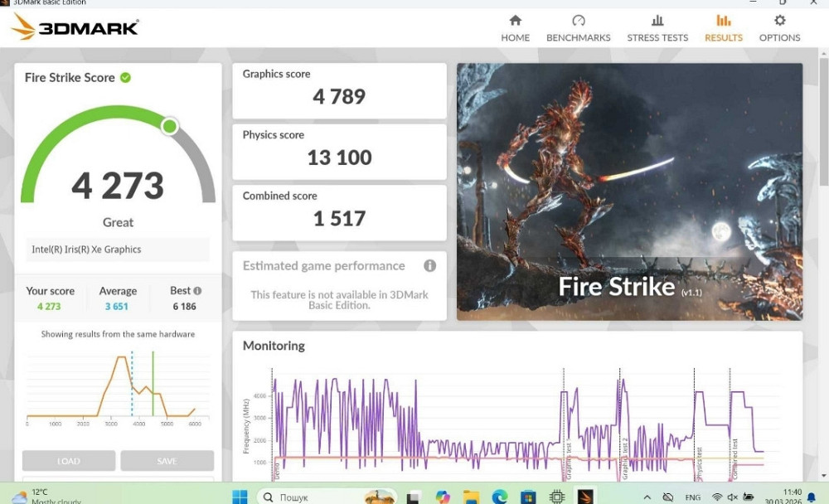Open the Benchmarks section
This screenshot has height=504, width=829.
578,28
